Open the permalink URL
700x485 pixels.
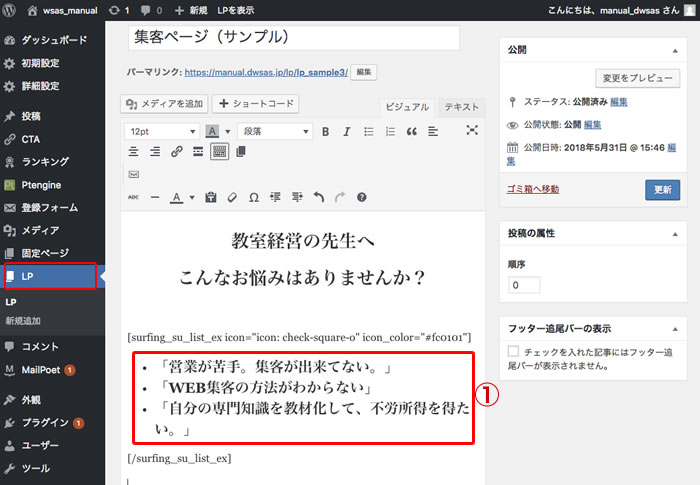coord(266,73)
